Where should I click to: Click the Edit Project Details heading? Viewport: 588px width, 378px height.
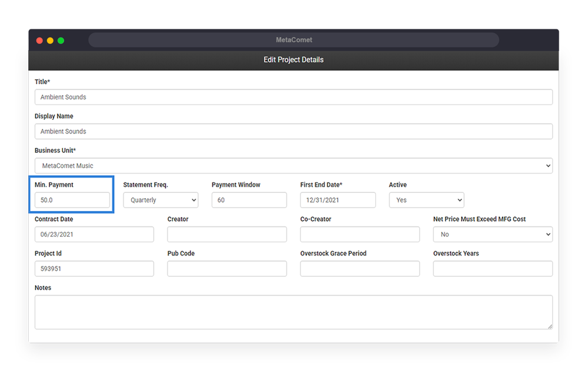pos(293,60)
